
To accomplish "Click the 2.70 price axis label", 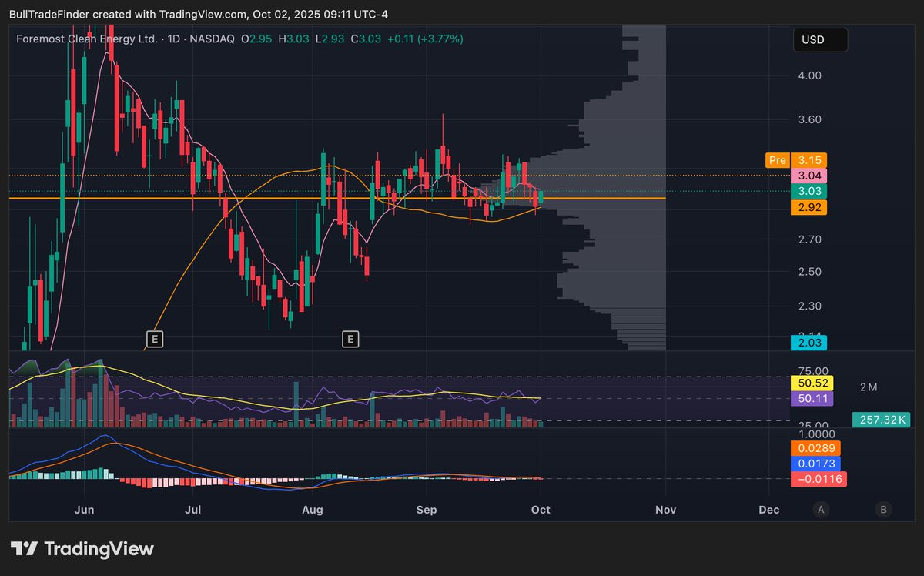I will tap(810, 239).
